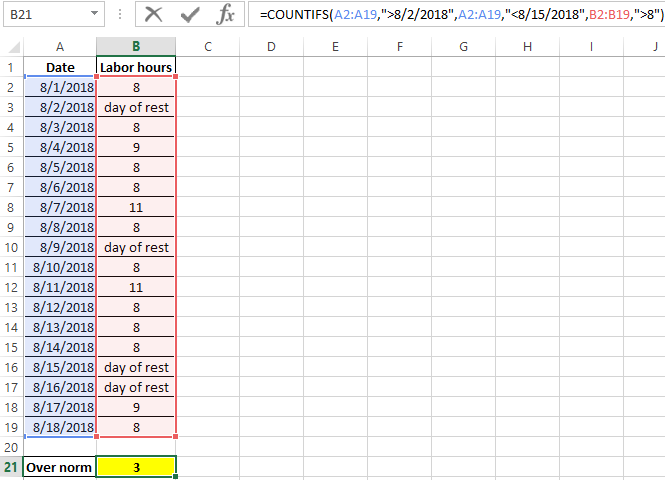
Task: Select column G header
Action: [464, 47]
